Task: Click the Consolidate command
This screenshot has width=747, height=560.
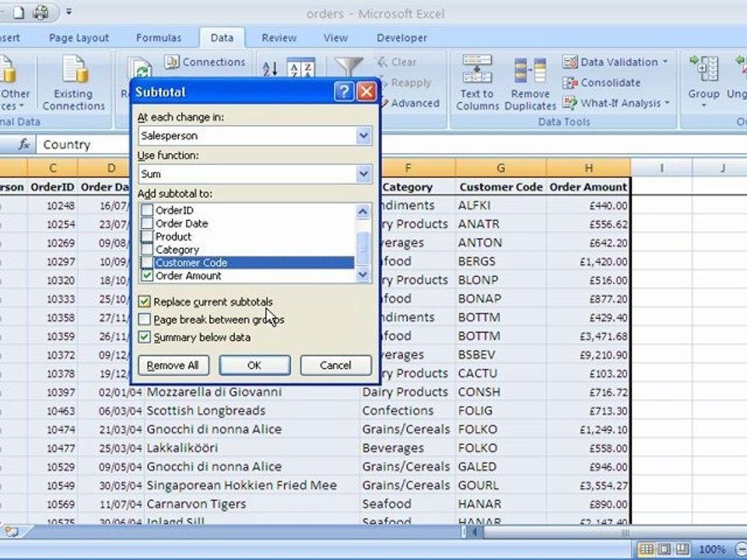Action: click(x=601, y=83)
